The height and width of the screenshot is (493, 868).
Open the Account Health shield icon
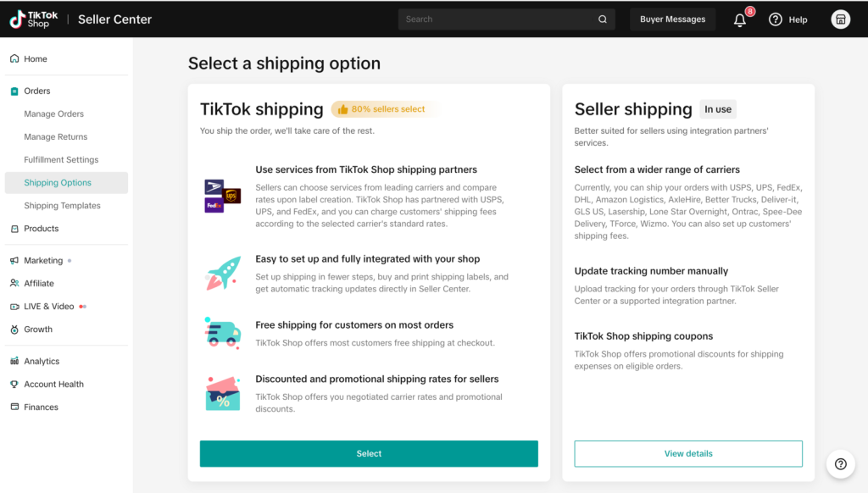(x=14, y=384)
